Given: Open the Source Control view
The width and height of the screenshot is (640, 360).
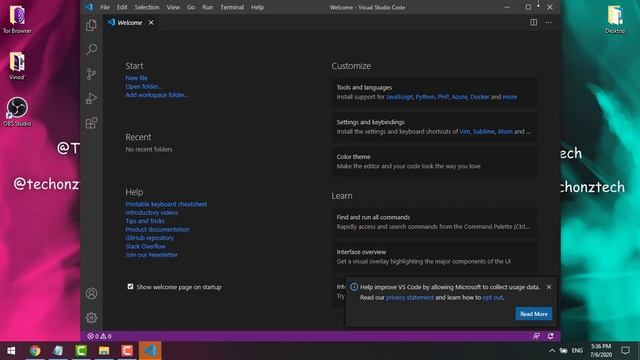Looking at the screenshot, I should [x=91, y=74].
